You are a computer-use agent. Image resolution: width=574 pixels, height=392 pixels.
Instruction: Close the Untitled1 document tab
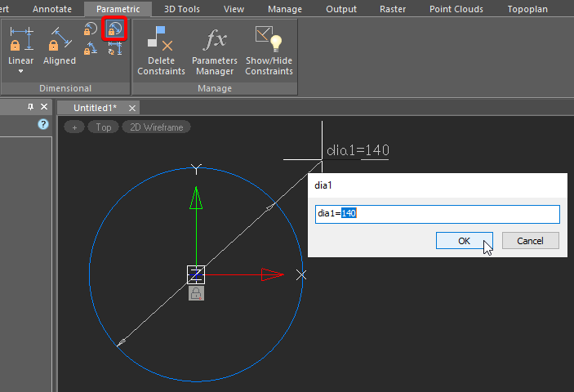coord(133,108)
